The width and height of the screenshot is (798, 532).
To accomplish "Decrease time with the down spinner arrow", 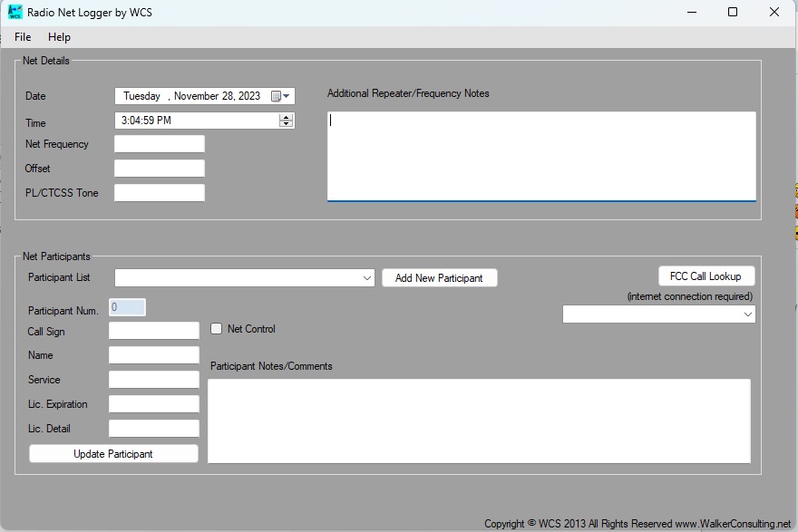I will pyautogui.click(x=287, y=123).
